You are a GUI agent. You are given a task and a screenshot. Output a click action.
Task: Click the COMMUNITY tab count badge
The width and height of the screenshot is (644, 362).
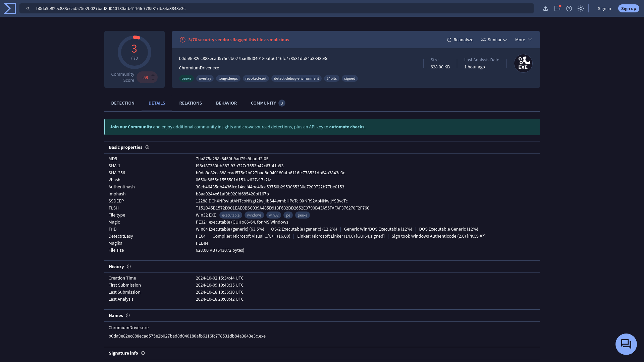pyautogui.click(x=282, y=103)
